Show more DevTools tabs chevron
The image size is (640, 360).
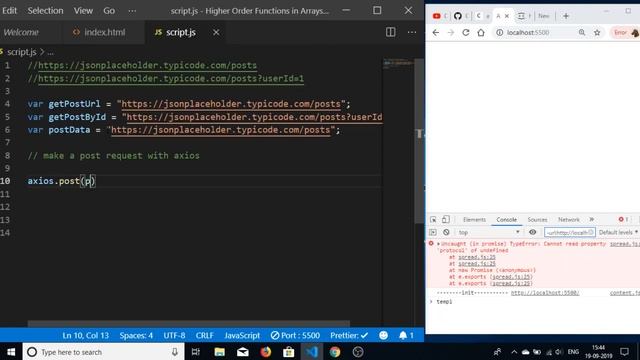coord(591,220)
